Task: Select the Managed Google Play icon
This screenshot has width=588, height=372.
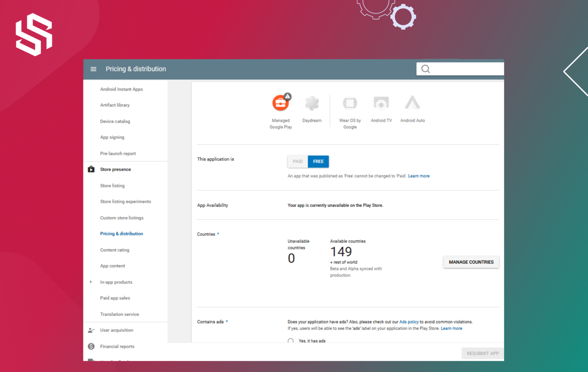Action: pyautogui.click(x=281, y=103)
